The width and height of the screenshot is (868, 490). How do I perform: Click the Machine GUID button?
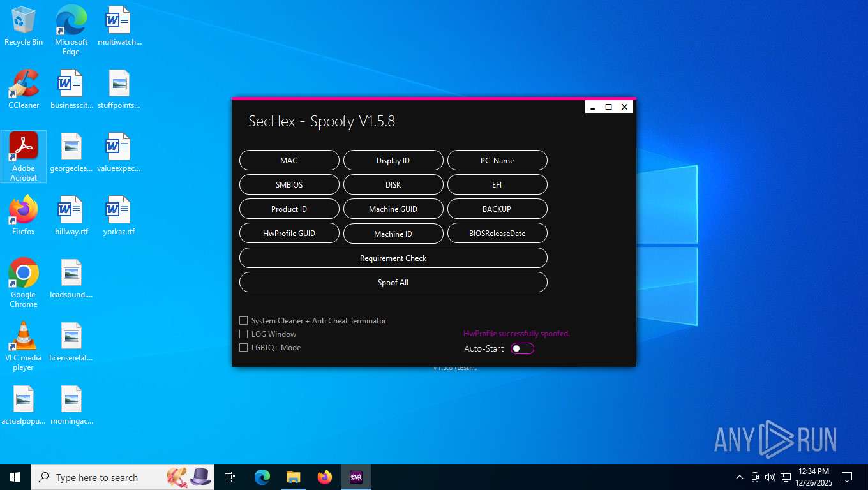393,209
